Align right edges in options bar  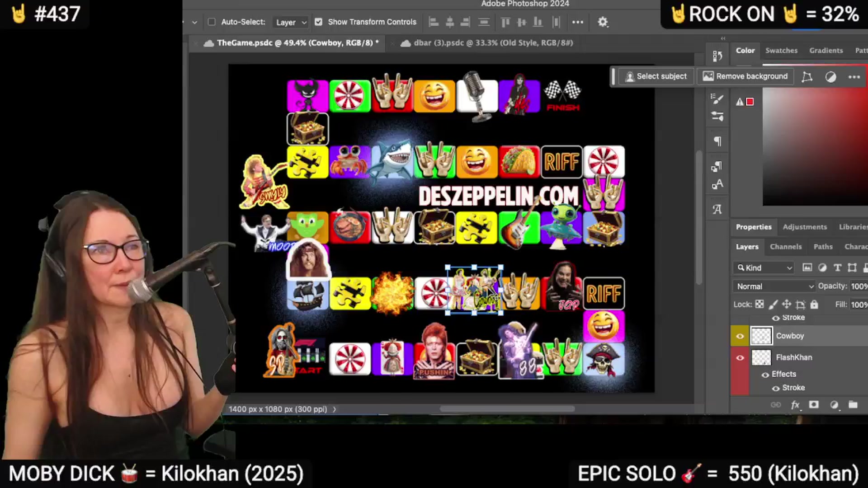click(x=465, y=22)
